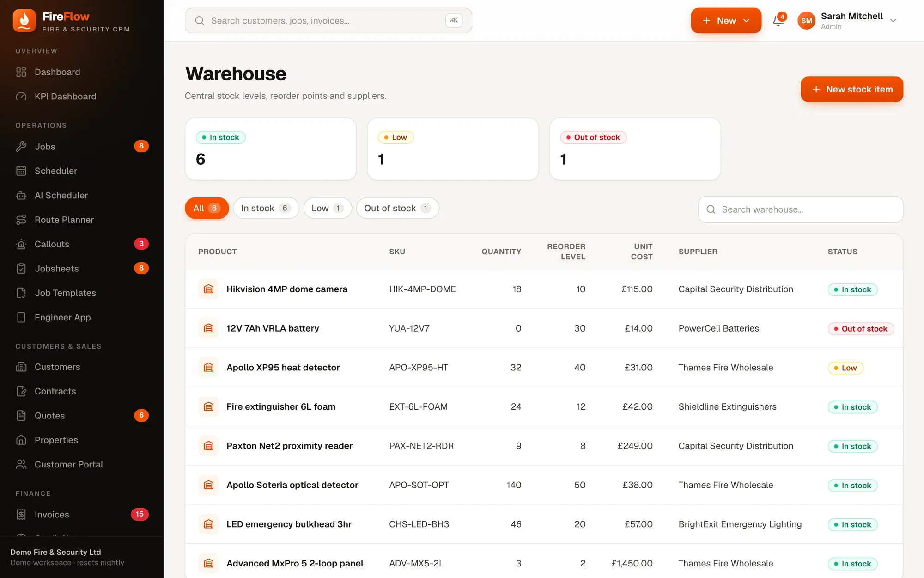Filter by Low tab
This screenshot has width=924, height=578.
click(328, 209)
